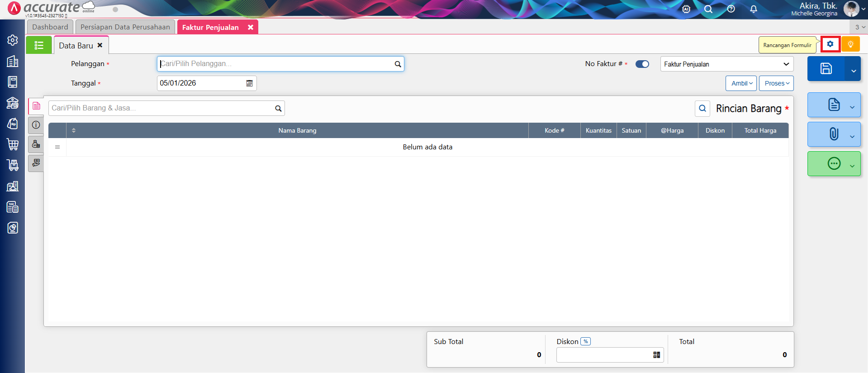This screenshot has height=373, width=868.
Task: Open the calendar picker for Tanggal
Action: point(249,83)
